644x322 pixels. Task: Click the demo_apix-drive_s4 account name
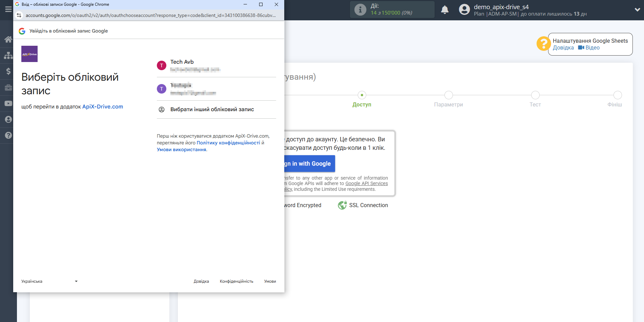[501, 7]
